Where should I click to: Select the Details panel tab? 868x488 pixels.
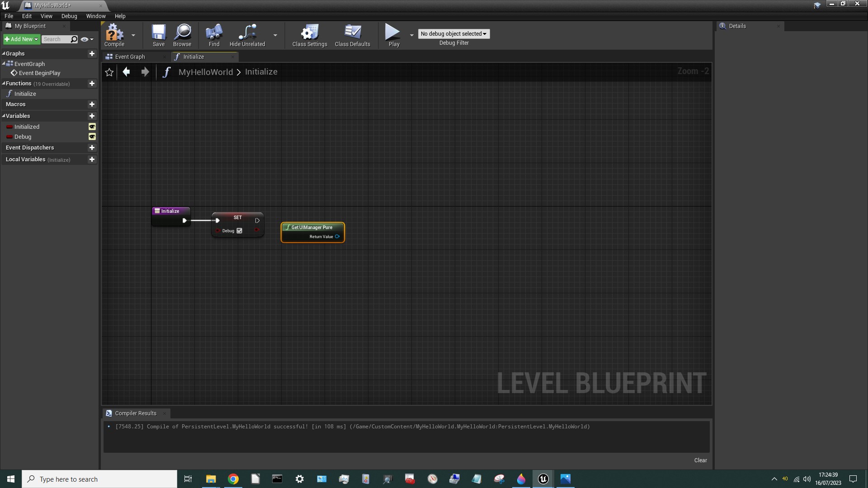coord(750,26)
